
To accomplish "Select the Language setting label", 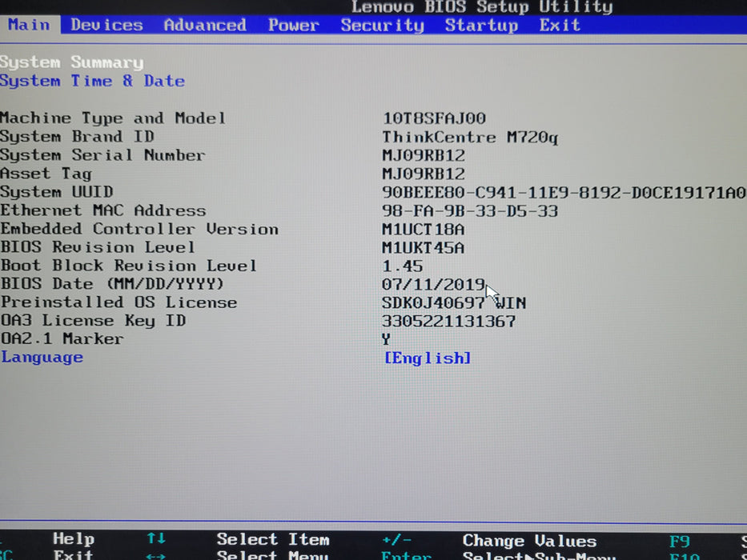I will [x=42, y=357].
